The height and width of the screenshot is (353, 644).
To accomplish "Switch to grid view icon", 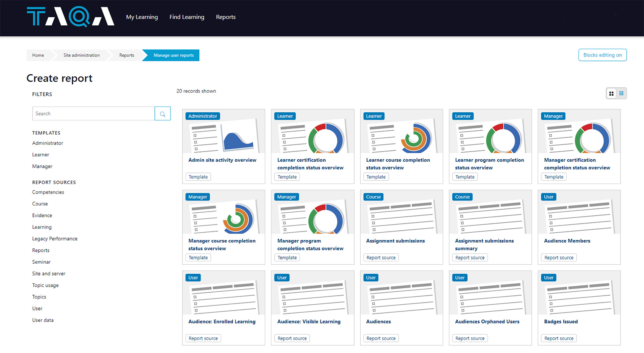I will click(x=611, y=94).
